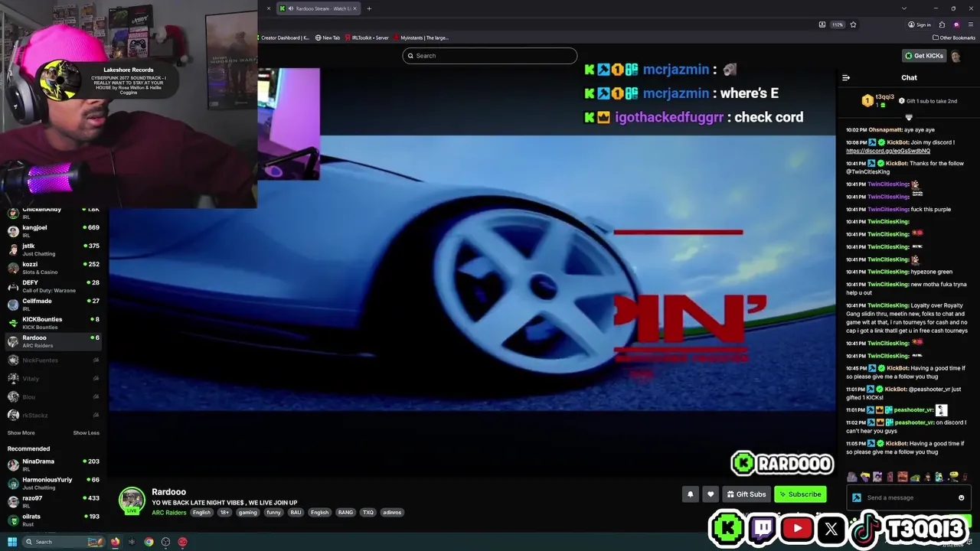Open Firefox from the taskbar
The width and height of the screenshot is (980, 551).
[x=115, y=542]
